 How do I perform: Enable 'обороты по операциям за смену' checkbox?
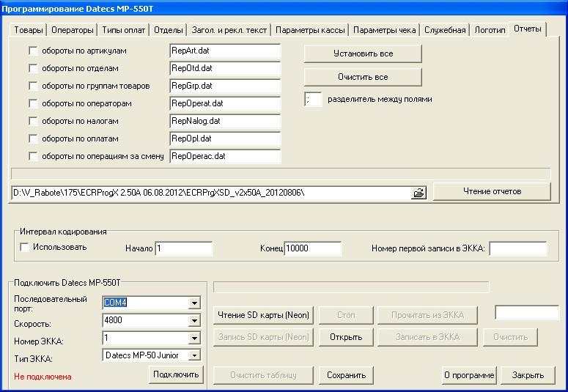pos(33,156)
